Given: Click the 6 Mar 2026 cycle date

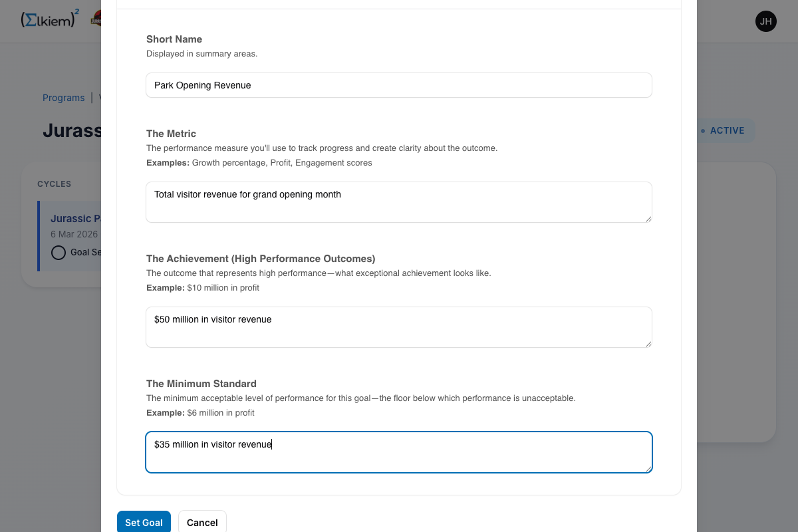Looking at the screenshot, I should point(74,234).
